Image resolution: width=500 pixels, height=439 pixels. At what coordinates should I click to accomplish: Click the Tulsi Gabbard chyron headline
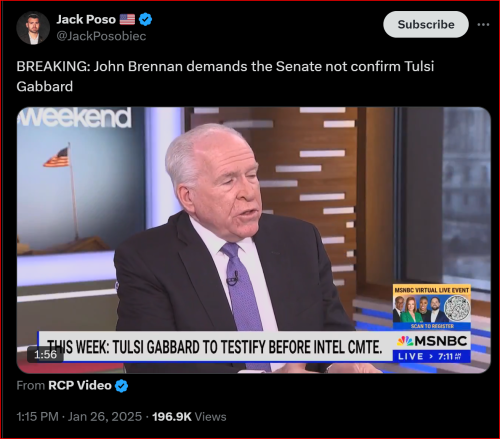(x=215, y=347)
